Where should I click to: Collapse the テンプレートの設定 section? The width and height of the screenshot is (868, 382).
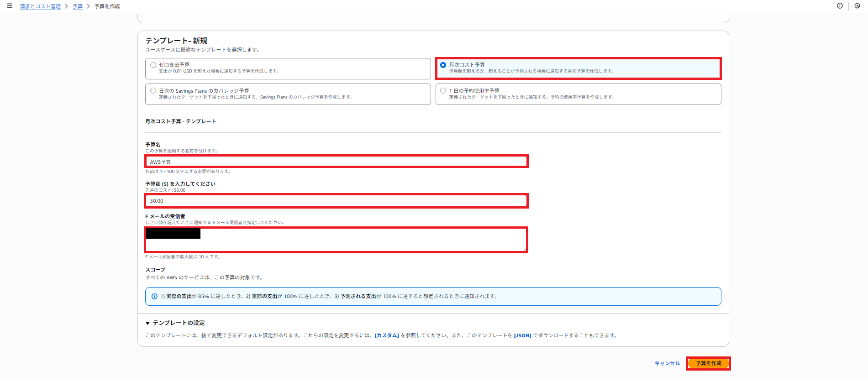pos(148,323)
